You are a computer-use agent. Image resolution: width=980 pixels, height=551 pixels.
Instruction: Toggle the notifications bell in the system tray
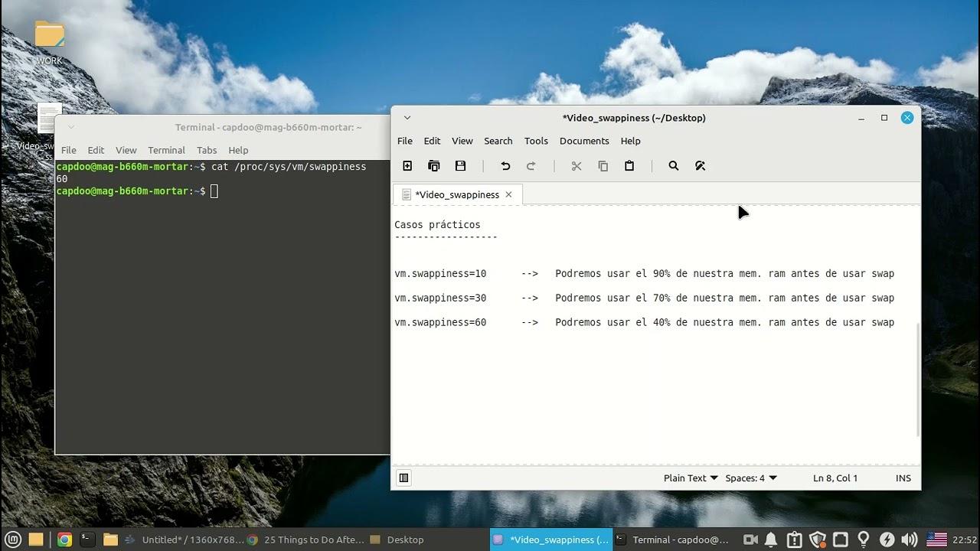tap(770, 540)
